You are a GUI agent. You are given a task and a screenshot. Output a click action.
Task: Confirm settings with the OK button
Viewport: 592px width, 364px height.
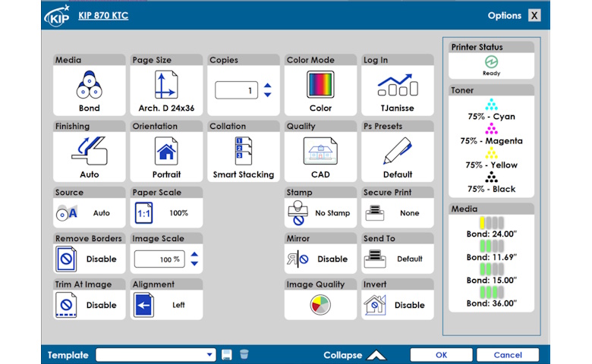click(442, 355)
